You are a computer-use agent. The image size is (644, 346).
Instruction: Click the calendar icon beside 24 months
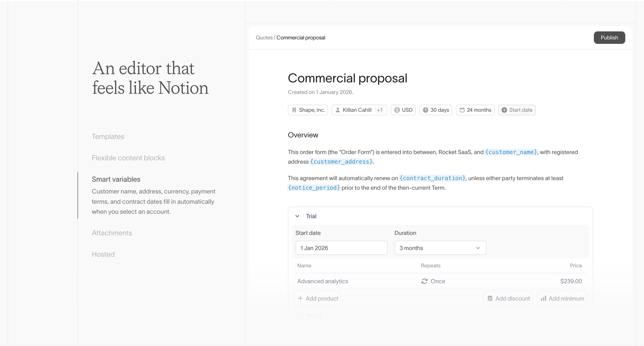[462, 110]
